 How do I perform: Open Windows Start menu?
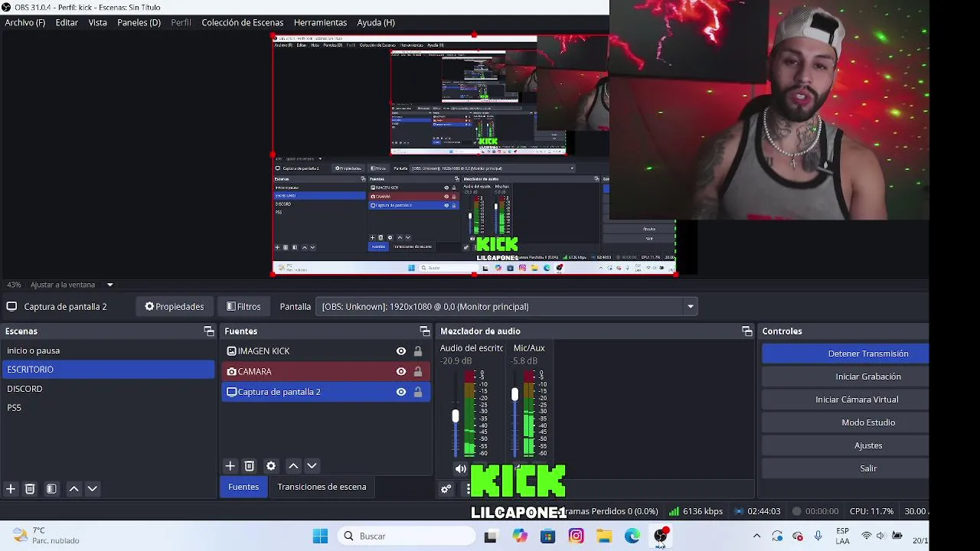coord(320,536)
